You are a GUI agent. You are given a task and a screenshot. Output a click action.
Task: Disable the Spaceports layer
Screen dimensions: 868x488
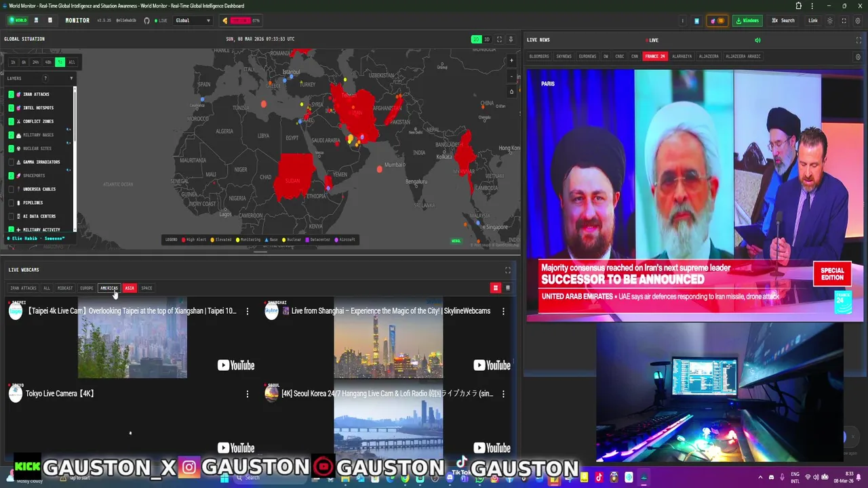pyautogui.click(x=11, y=176)
